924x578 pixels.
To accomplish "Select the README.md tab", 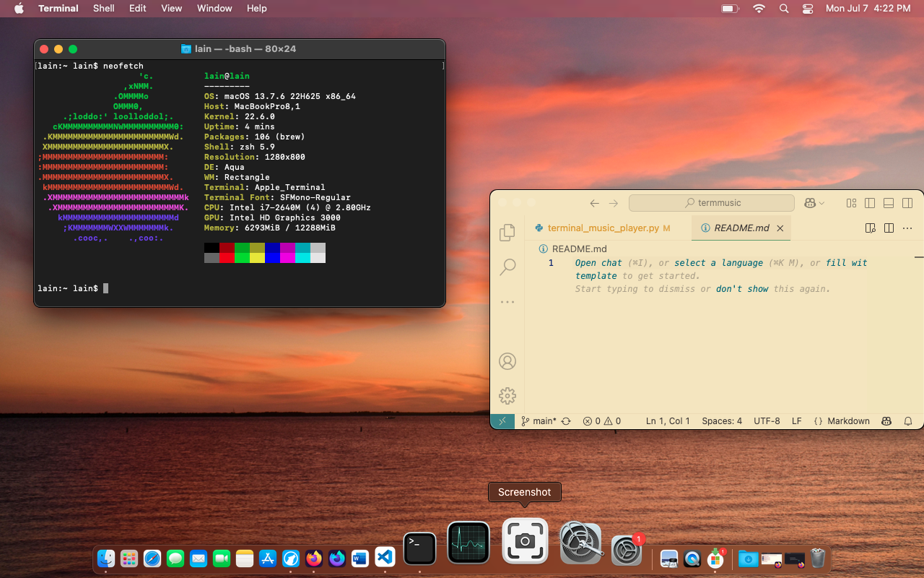I will [x=741, y=228].
